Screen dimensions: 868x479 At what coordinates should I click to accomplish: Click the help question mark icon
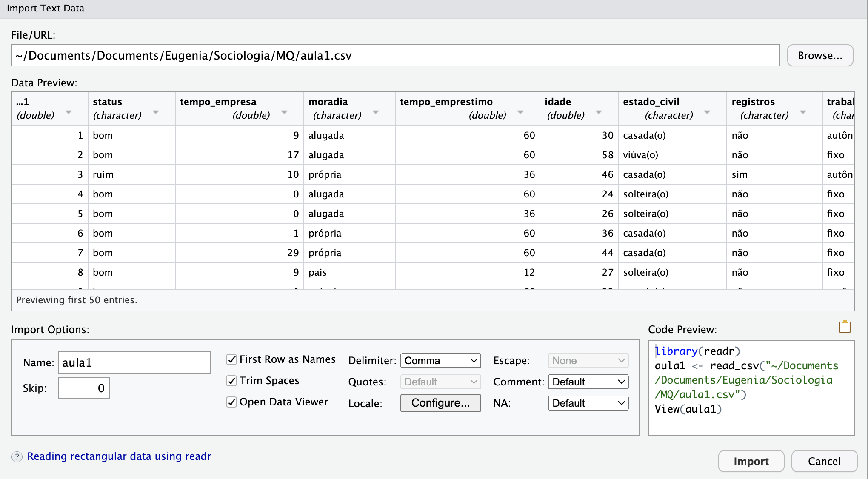point(17,457)
